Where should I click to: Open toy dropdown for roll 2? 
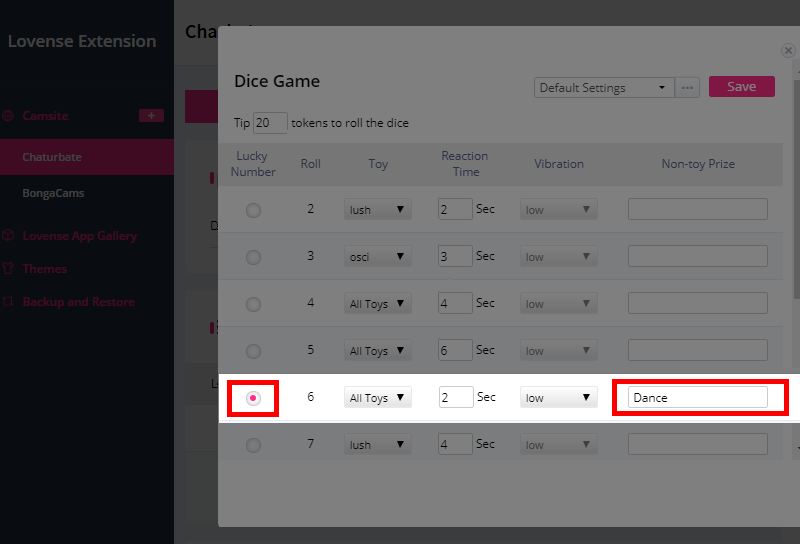coord(378,210)
